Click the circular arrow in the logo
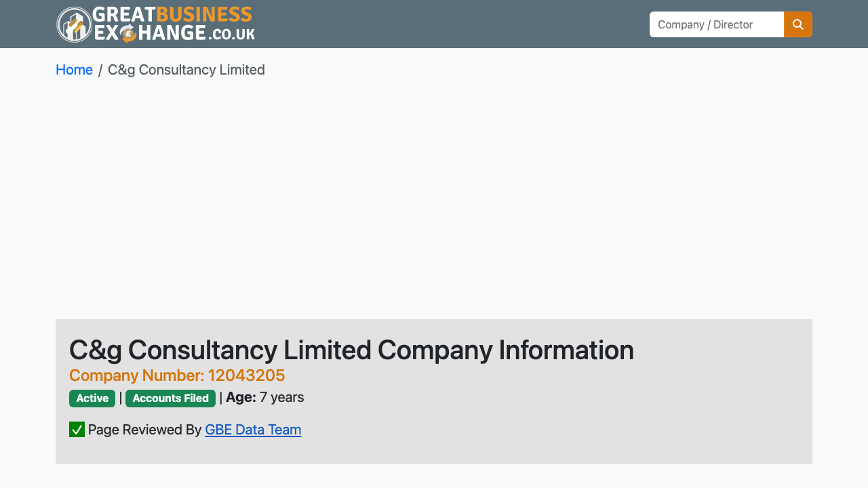Image resolution: width=868 pixels, height=488 pixels. 127,33
